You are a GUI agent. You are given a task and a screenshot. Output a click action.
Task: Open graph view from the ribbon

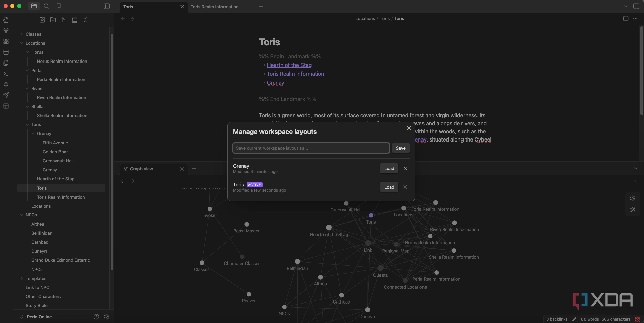6,31
